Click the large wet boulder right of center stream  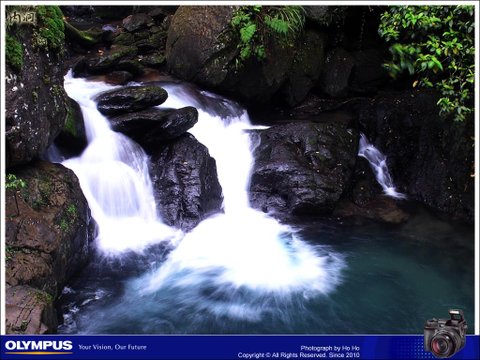[x=302, y=168]
